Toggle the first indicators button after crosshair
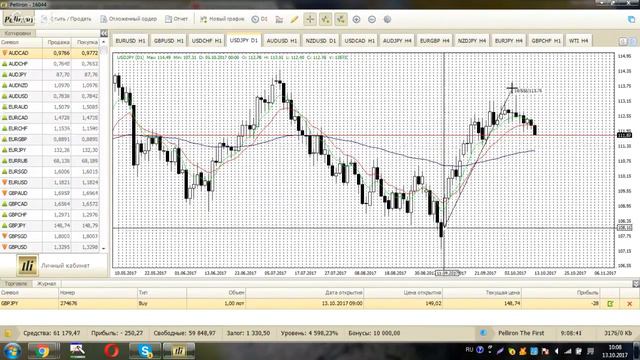This screenshot has height=360, width=640. click(x=325, y=19)
